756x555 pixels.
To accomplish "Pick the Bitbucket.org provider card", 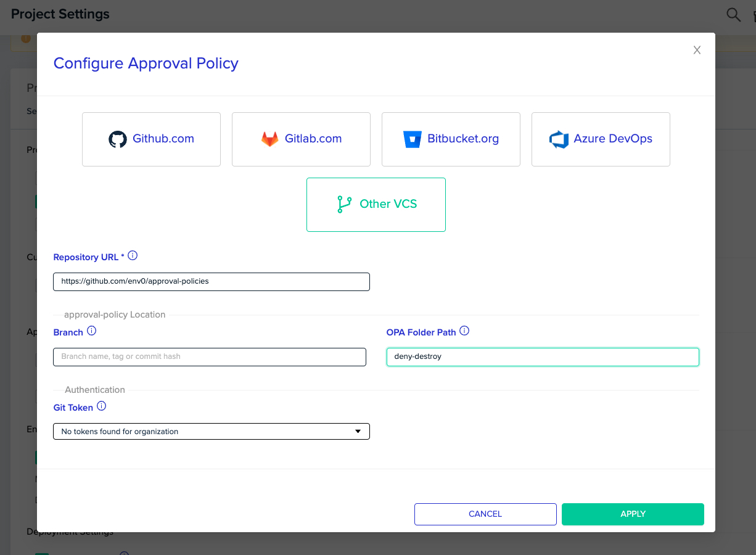I will (451, 139).
